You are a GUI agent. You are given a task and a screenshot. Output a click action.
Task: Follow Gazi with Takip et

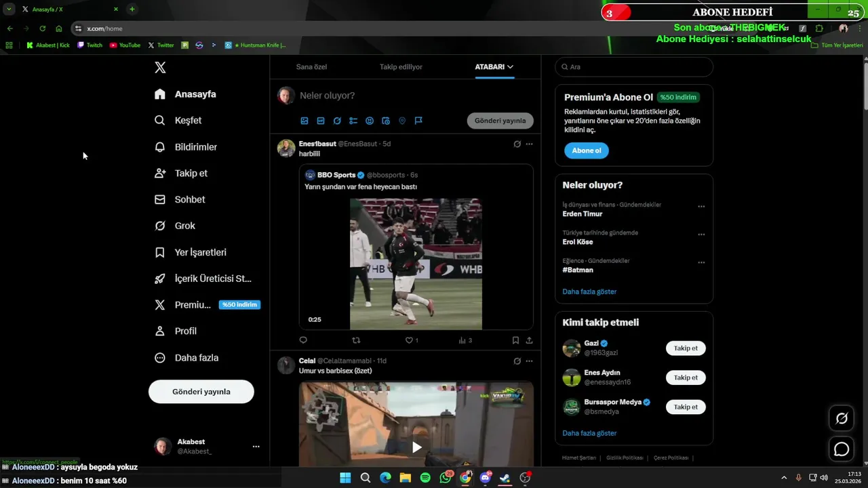pyautogui.click(x=686, y=348)
